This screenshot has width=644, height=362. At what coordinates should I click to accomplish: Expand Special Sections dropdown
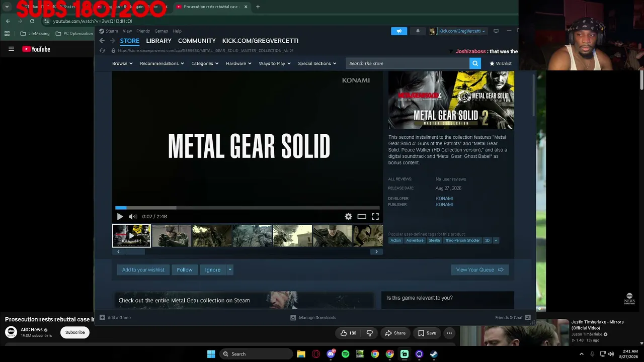pos(317,63)
